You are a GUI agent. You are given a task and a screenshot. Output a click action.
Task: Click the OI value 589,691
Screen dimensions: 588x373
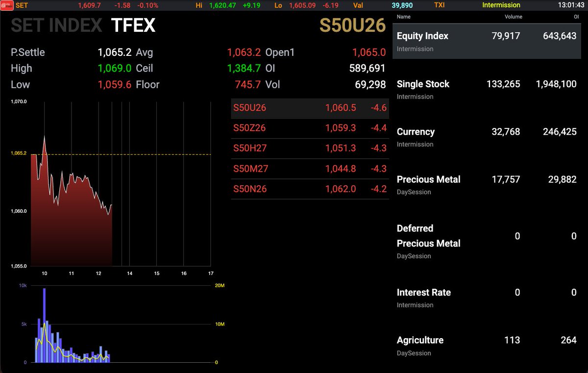pos(367,68)
